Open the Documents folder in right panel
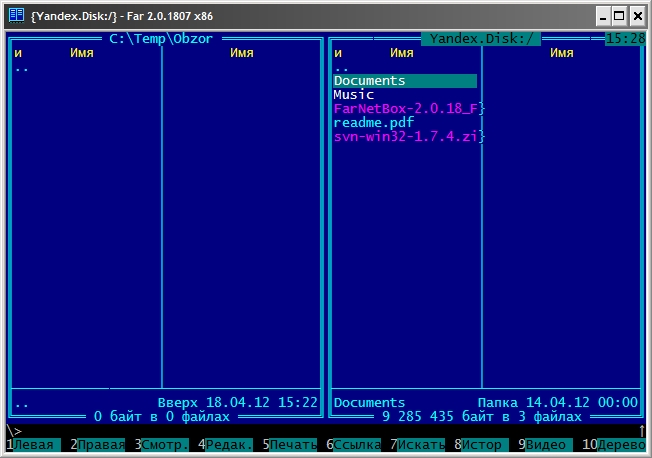Image resolution: width=652 pixels, height=458 pixels. coord(370,81)
